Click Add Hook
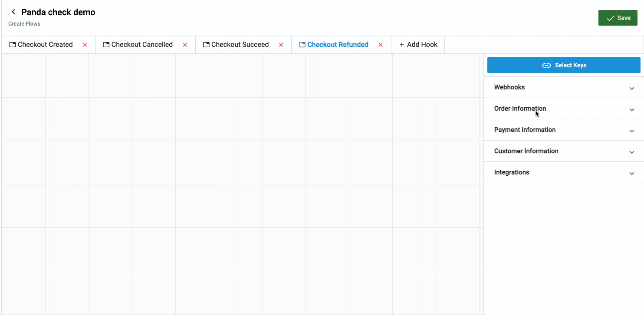This screenshot has width=644, height=315. (x=418, y=45)
